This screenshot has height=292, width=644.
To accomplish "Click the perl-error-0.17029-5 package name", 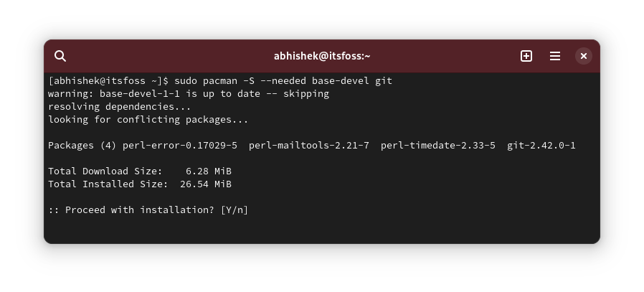I will click(180, 146).
